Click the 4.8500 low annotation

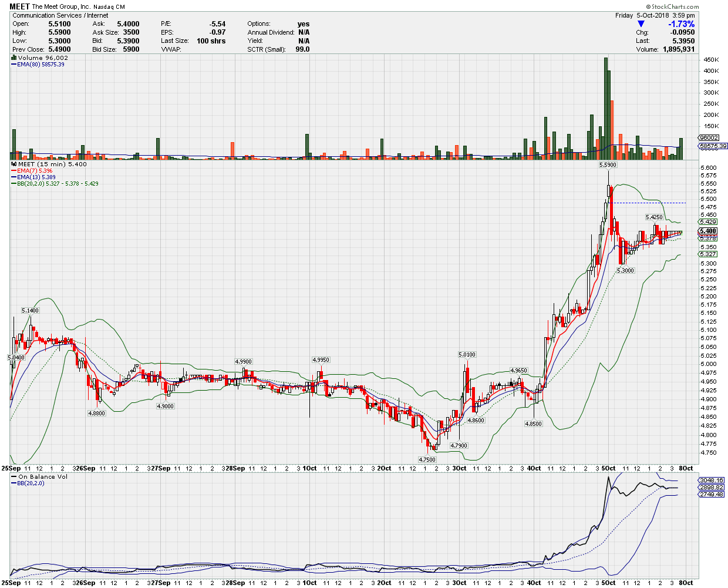[533, 424]
